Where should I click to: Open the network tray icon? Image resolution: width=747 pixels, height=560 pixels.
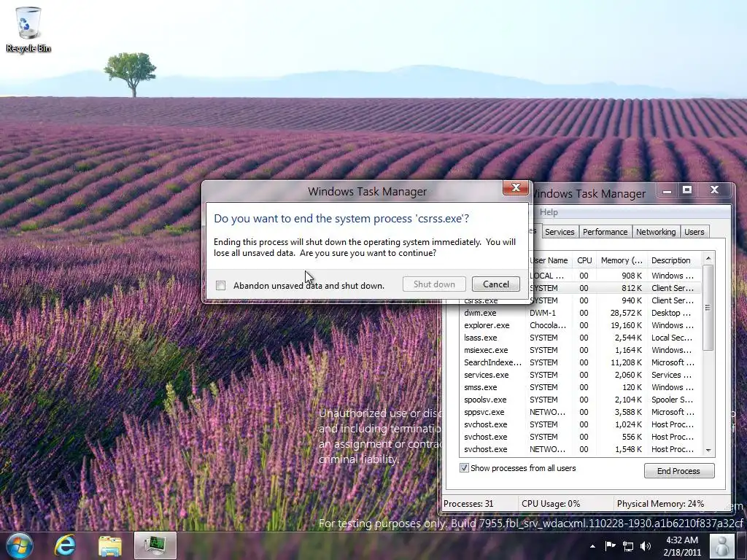628,546
